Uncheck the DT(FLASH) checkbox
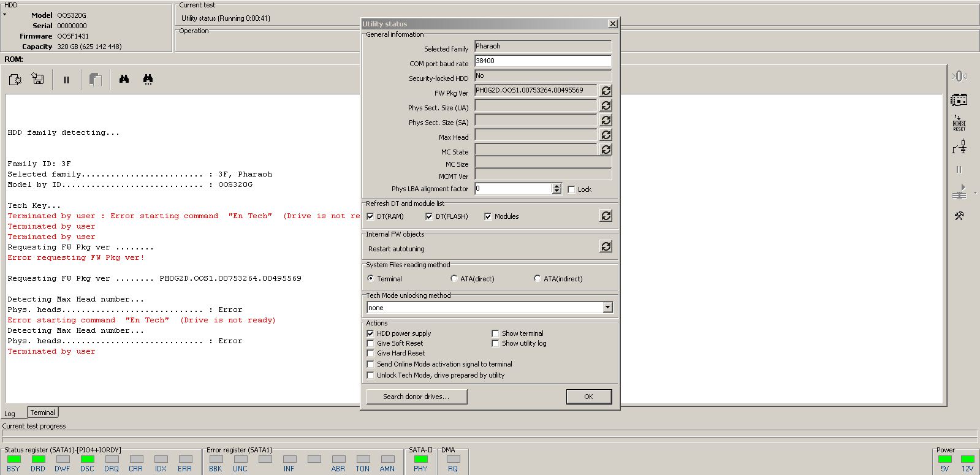The height and width of the screenshot is (475, 980). [429, 216]
